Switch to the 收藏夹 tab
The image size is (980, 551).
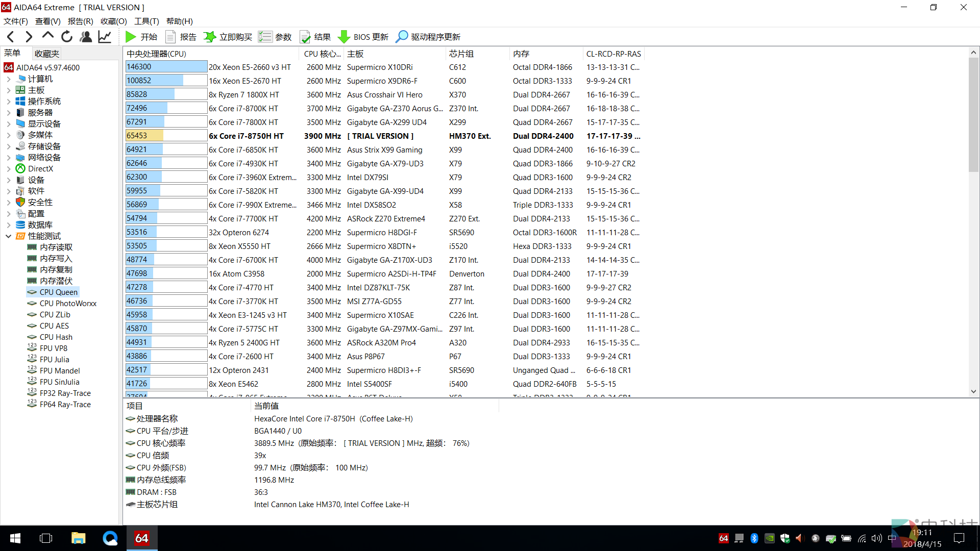(x=46, y=54)
